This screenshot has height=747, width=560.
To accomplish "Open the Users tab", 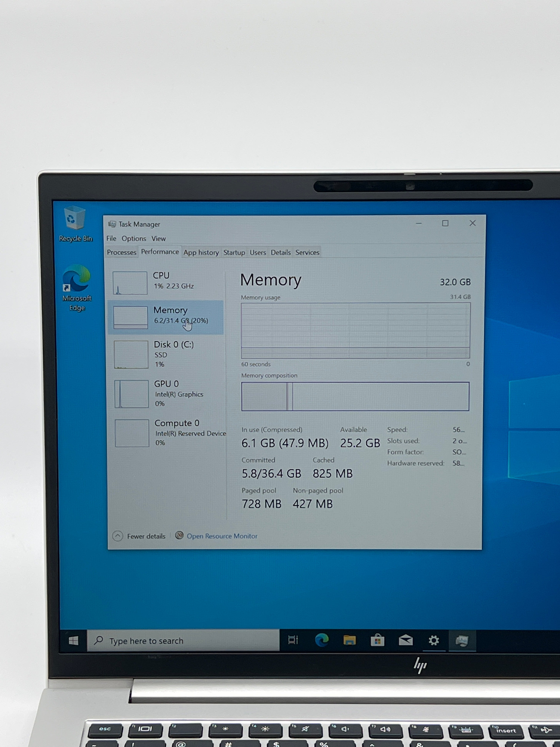I will pos(258,253).
